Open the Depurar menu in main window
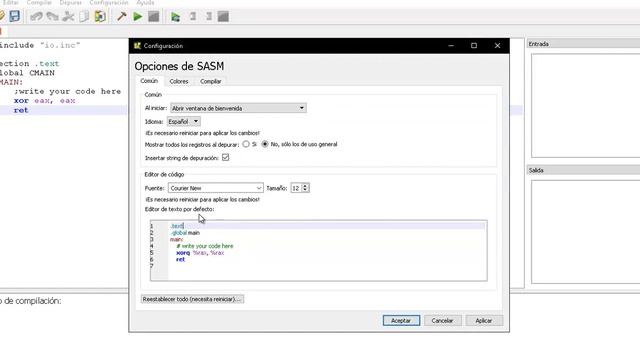 pos(71,2)
